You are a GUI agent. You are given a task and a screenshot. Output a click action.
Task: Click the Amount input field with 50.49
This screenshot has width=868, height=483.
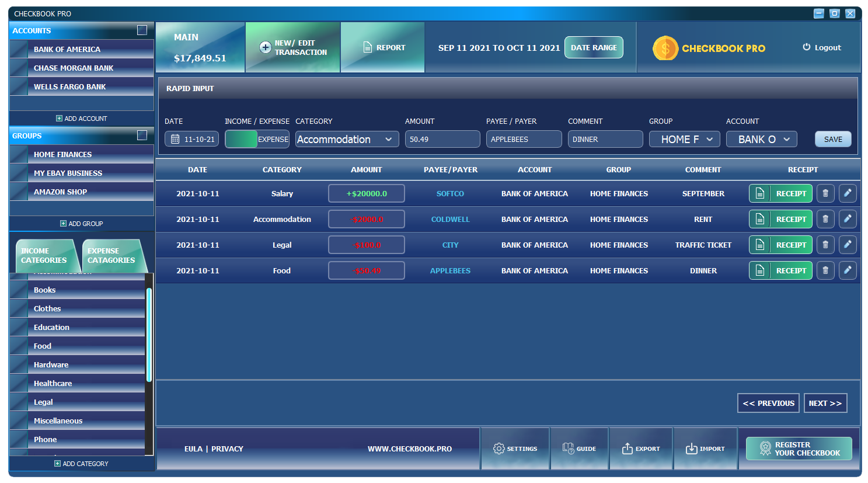(x=442, y=139)
